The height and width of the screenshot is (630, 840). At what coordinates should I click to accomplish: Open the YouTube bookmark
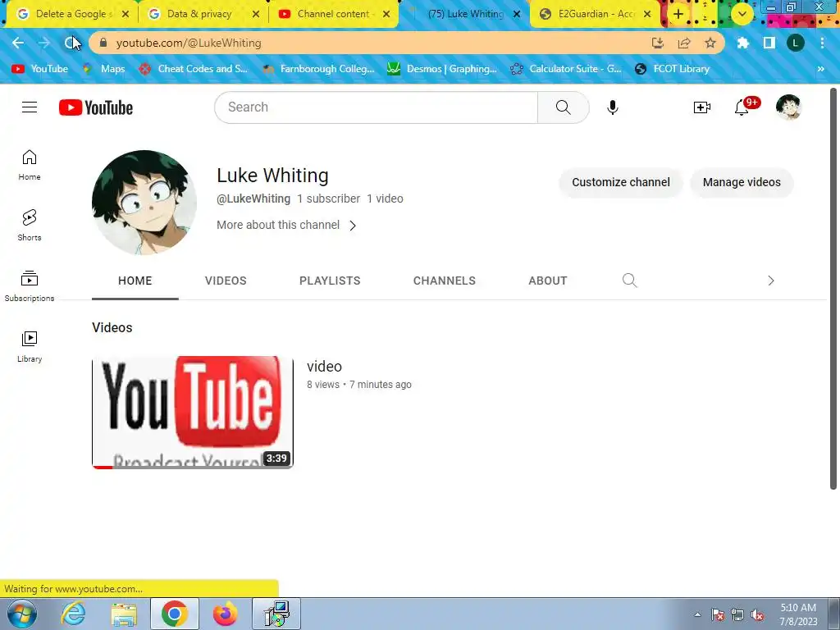point(40,69)
